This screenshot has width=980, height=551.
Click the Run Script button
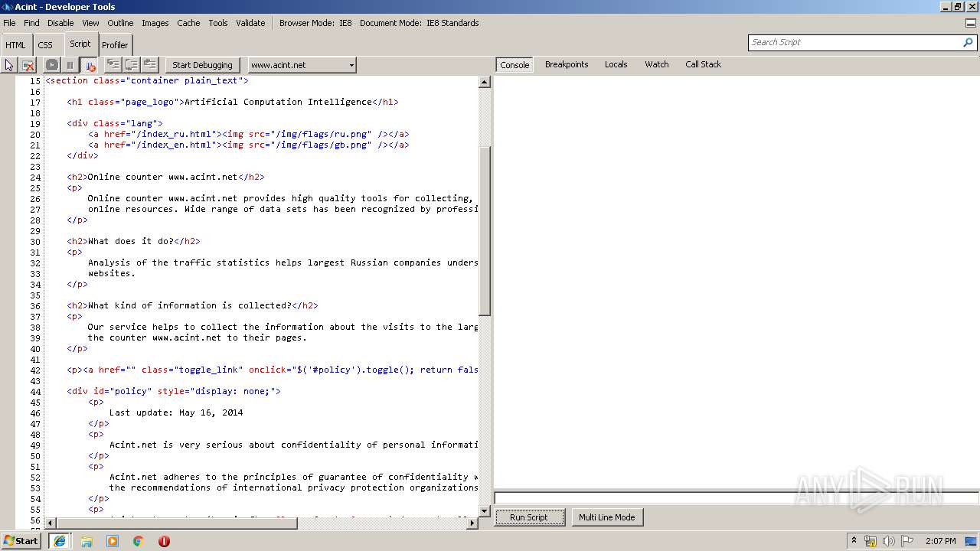(529, 517)
